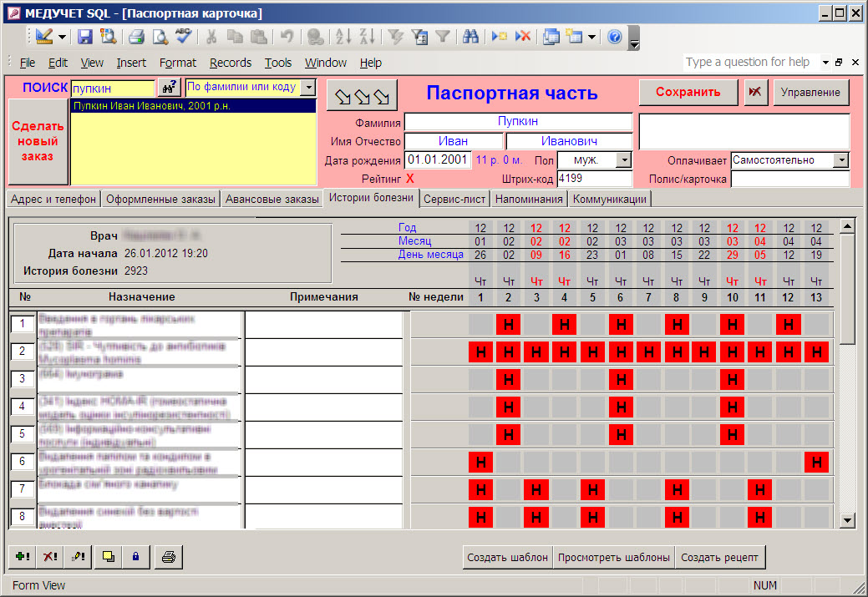Click the Paste clipboard icon
Image resolution: width=868 pixels, height=597 pixels.
tap(258, 37)
